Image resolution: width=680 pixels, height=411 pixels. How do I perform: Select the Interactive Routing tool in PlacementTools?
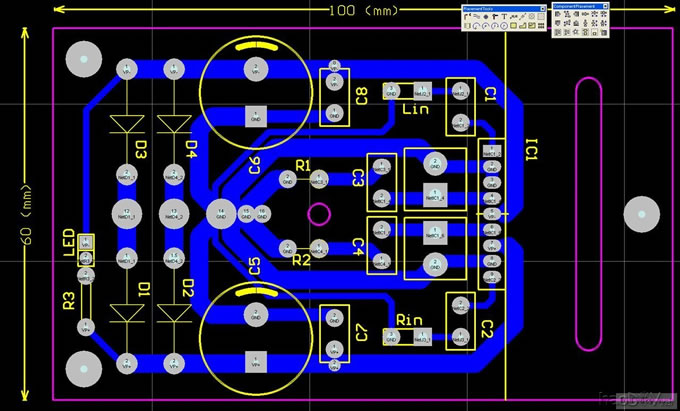[467, 17]
